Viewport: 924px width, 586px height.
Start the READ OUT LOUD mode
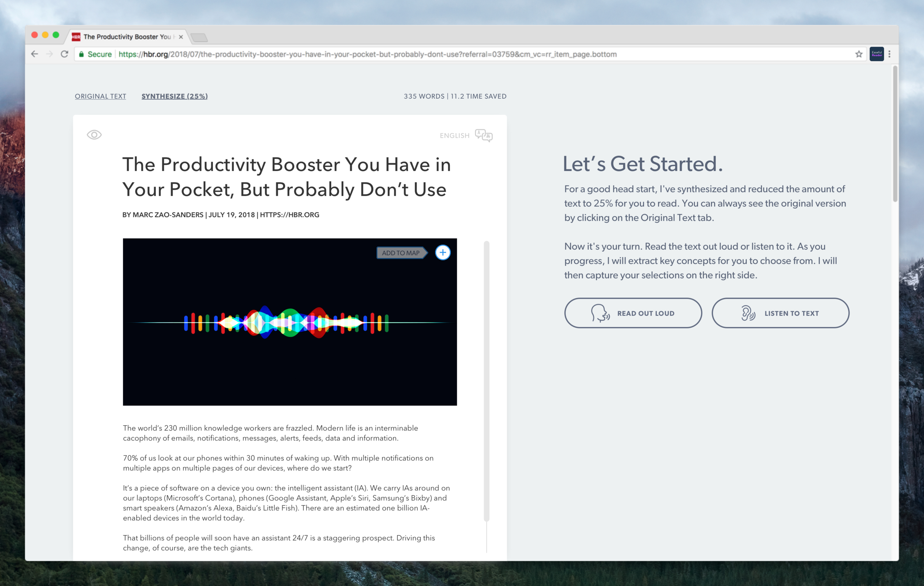point(633,313)
